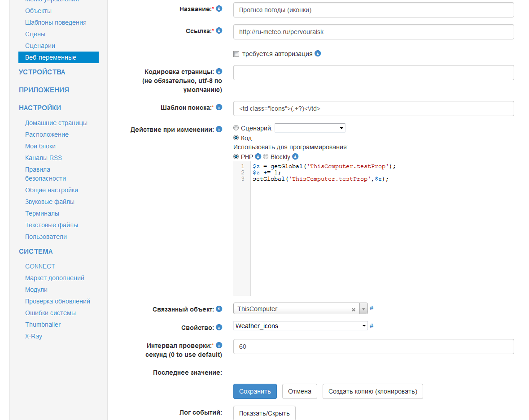
Task: Open Сценарии sidebar link
Action: coord(40,46)
